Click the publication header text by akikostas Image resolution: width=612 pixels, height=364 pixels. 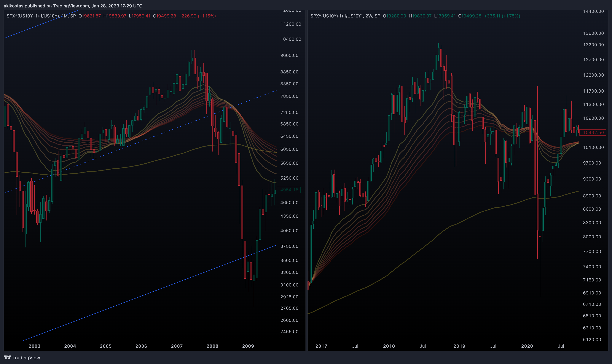[73, 6]
